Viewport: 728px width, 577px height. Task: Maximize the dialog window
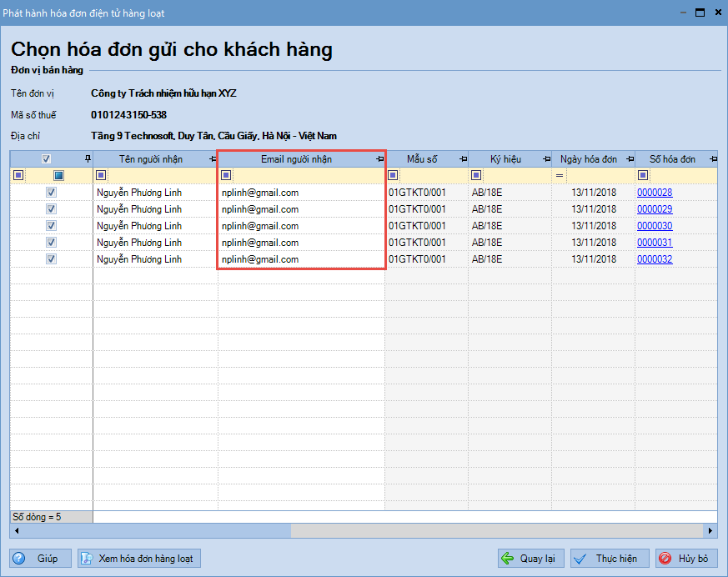pyautogui.click(x=700, y=13)
